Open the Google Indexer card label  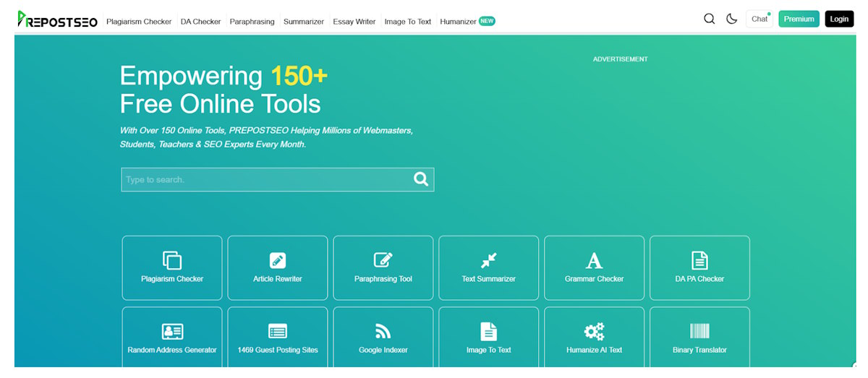coord(383,350)
